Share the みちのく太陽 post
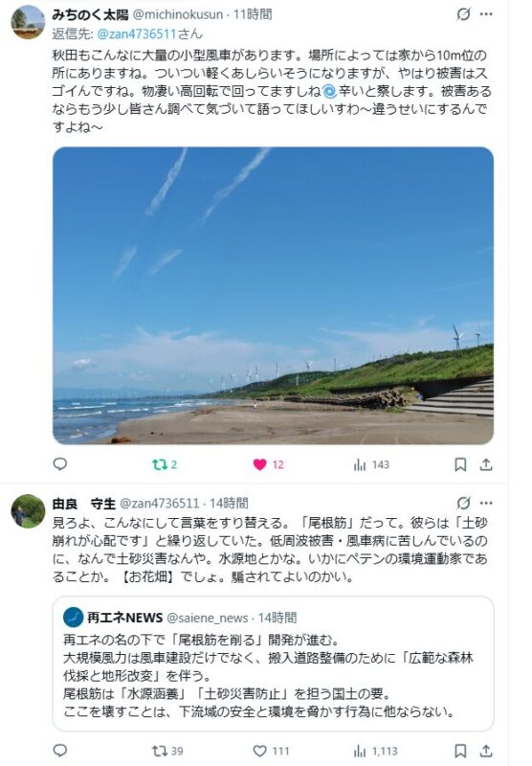This screenshot has width=532, height=766. [486, 464]
